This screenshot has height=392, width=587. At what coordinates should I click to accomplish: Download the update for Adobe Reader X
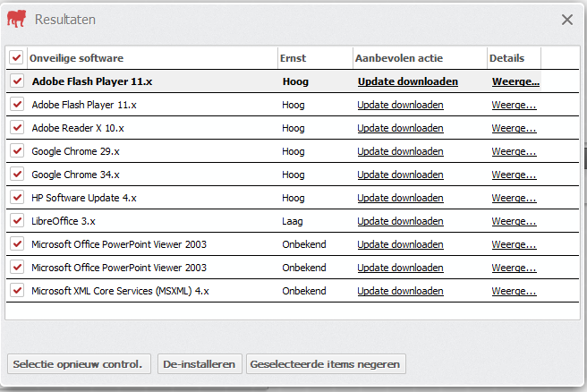click(x=400, y=128)
